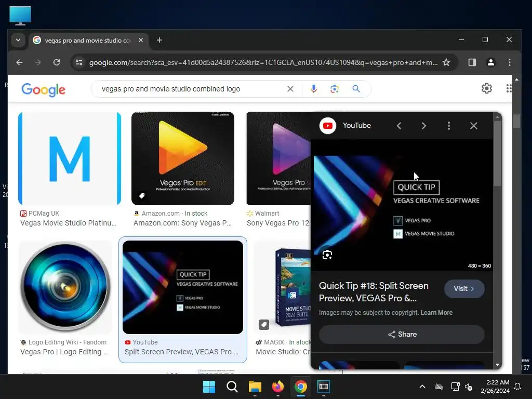Open the Movie Studio 2024 Suite thumbnail
Screen dimensions: 532x399
(x=283, y=287)
